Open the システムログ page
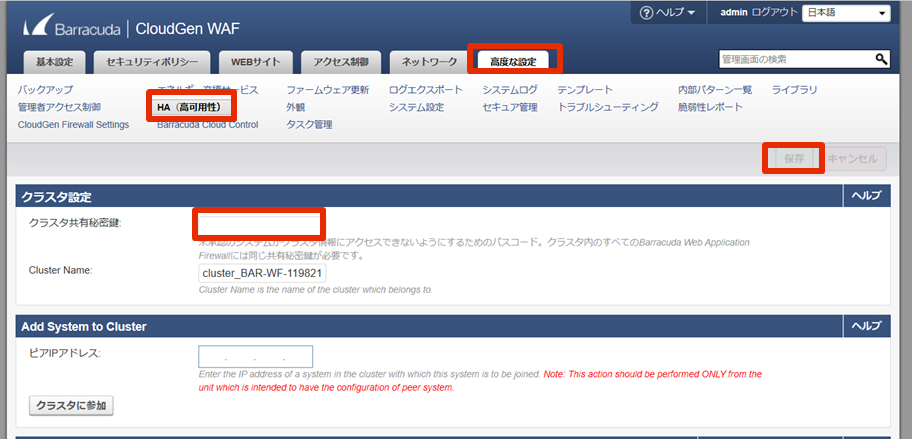This screenshot has width=912, height=439. click(510, 90)
